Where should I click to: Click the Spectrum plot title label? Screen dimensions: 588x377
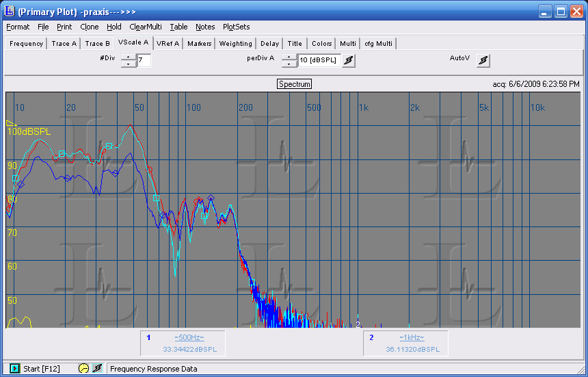294,83
